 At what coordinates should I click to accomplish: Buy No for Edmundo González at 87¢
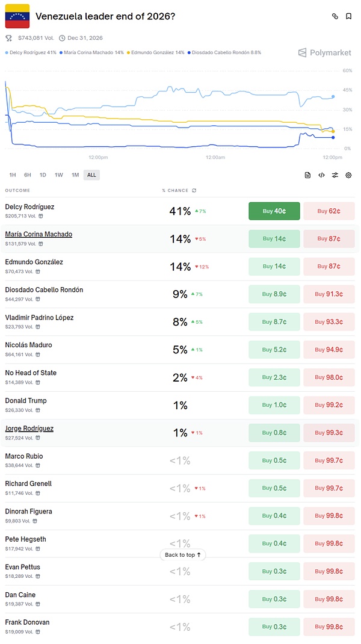(329, 267)
